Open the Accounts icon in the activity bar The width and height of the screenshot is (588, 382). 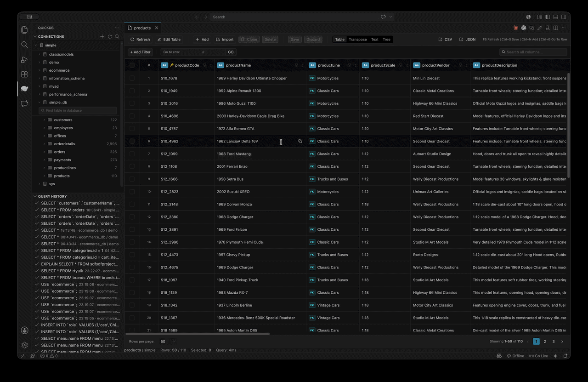click(25, 330)
